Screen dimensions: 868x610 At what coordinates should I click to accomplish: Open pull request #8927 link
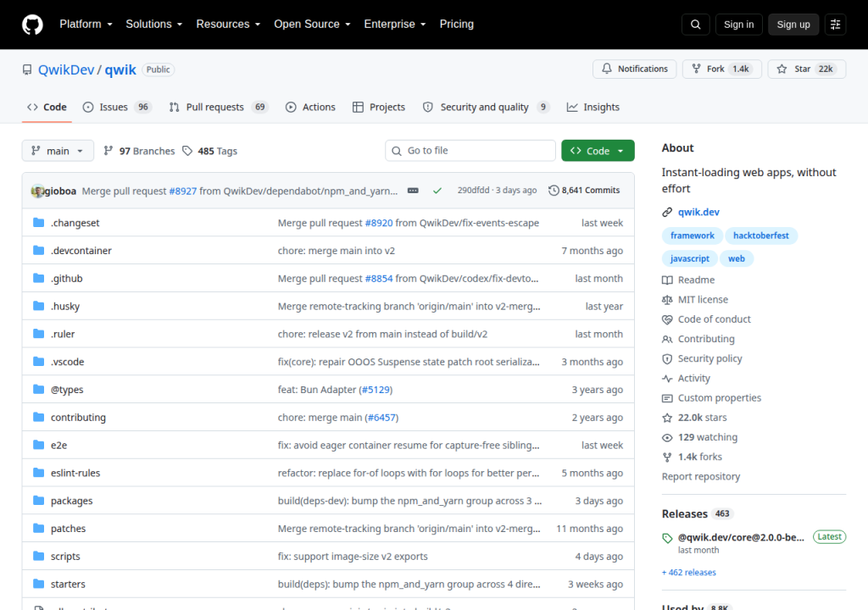[x=183, y=191]
